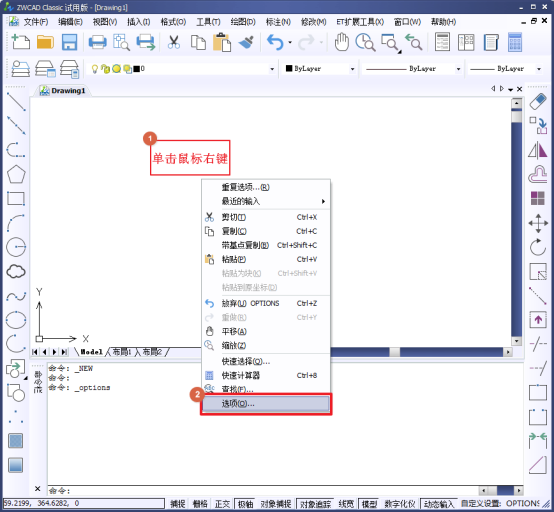Jump to first layout tab arrow
The height and width of the screenshot is (512, 554).
[35, 352]
